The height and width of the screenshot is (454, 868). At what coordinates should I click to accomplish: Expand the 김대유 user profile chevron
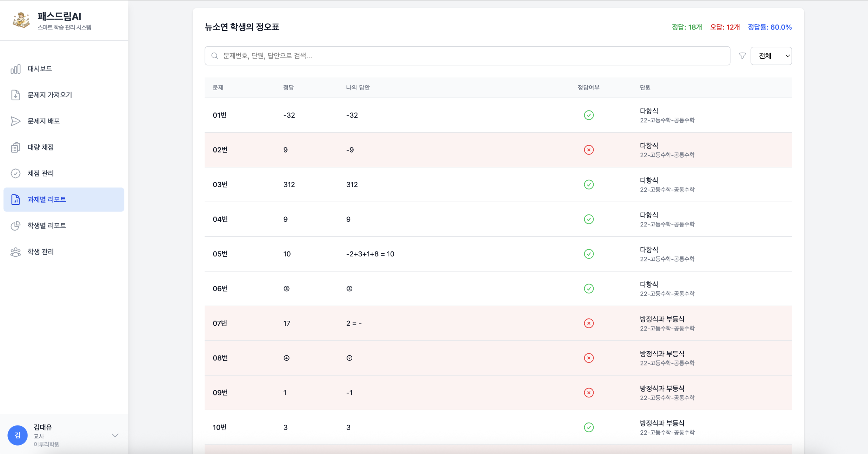[115, 435]
